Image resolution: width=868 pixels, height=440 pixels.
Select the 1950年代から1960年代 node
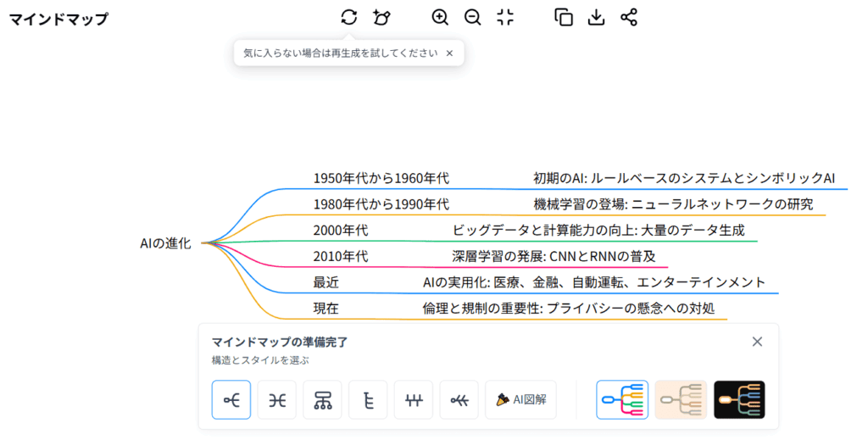381,178
